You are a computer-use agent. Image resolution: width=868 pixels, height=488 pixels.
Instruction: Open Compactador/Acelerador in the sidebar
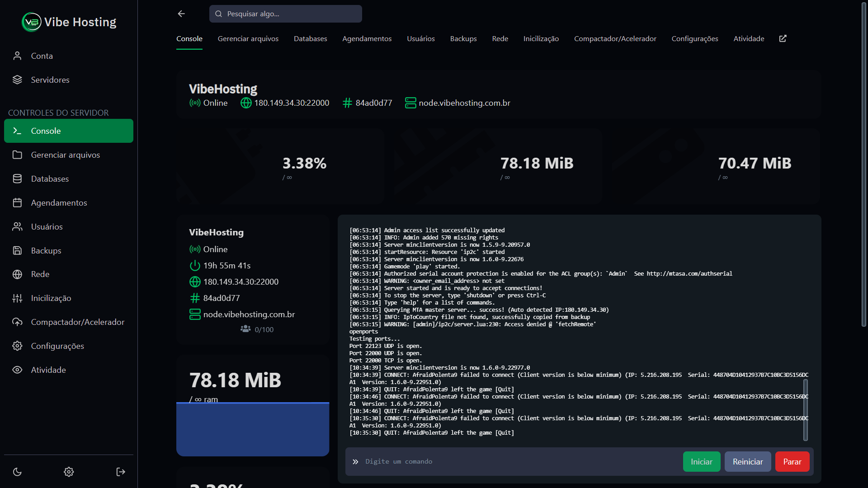[x=69, y=322]
